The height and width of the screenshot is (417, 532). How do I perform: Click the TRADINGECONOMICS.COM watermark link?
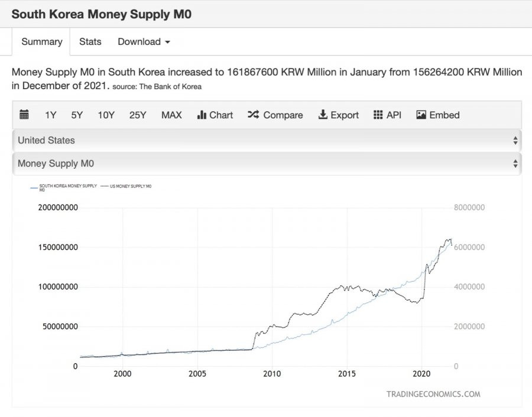click(433, 394)
